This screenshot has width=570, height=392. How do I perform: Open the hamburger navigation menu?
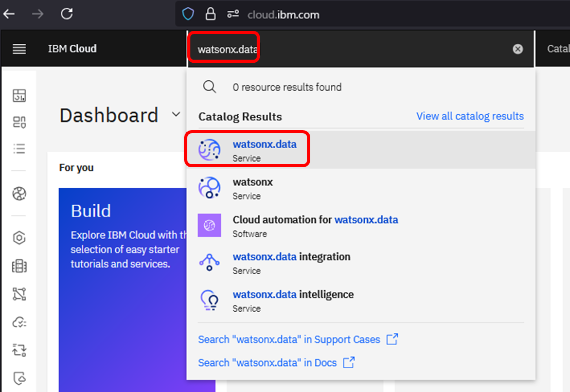[x=19, y=49]
